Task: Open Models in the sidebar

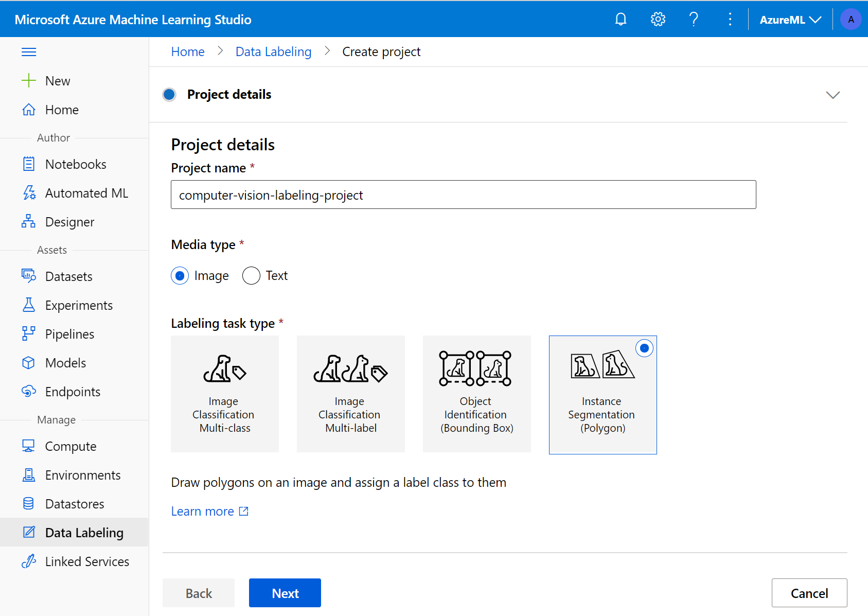Action: point(66,363)
